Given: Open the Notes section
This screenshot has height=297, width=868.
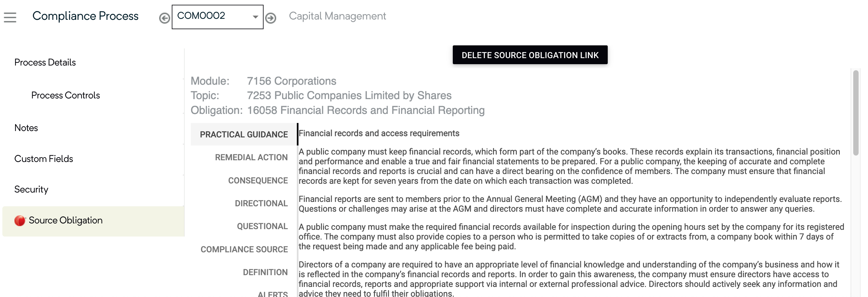Looking at the screenshot, I should click(26, 128).
